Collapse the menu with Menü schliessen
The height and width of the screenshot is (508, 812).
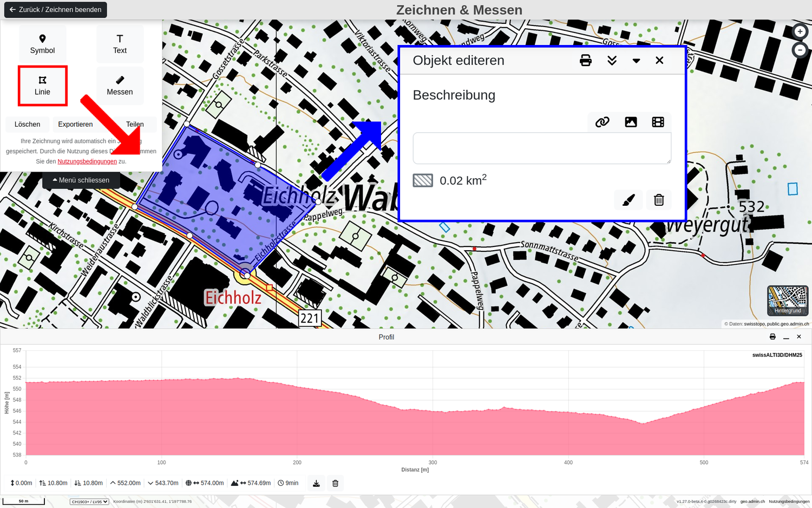click(x=81, y=180)
